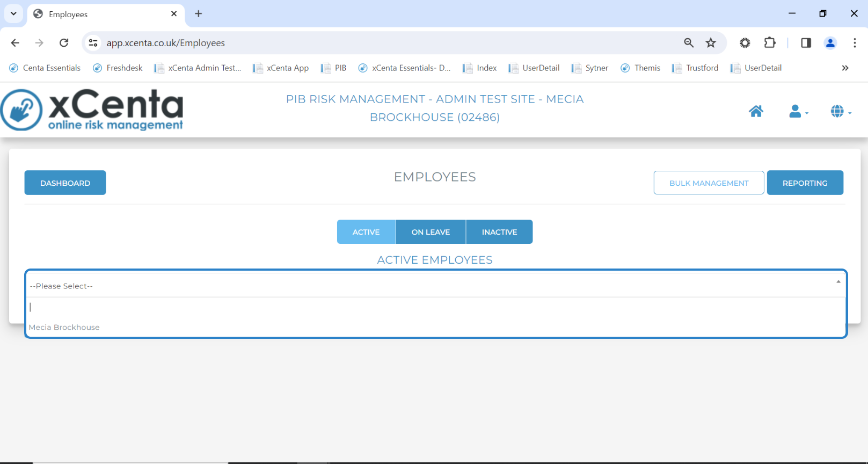Click the browser forward arrow
Screen dimensions: 868x464
pos(39,43)
